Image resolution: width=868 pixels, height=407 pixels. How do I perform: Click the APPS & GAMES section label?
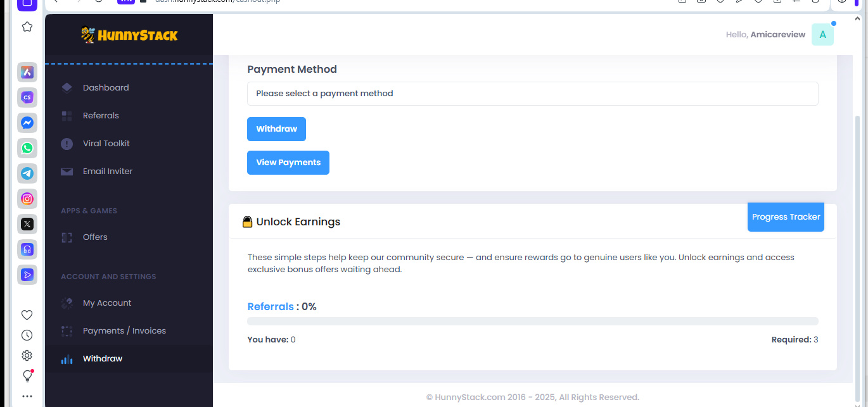89,211
